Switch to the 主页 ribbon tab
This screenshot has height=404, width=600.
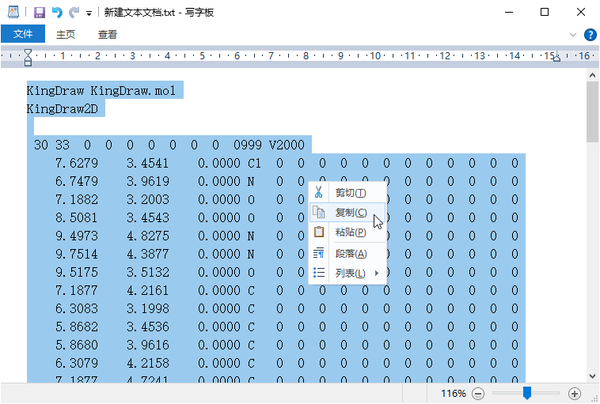click(x=65, y=34)
